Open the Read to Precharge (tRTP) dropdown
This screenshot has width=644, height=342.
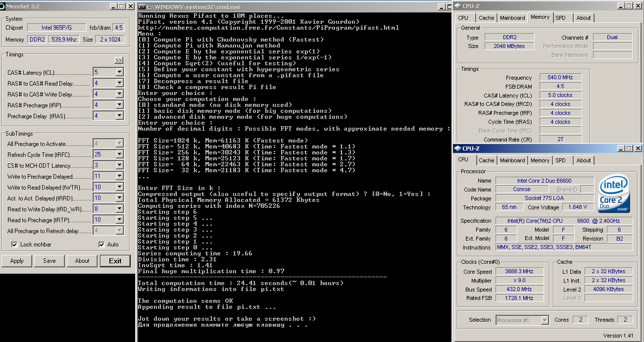pos(119,220)
